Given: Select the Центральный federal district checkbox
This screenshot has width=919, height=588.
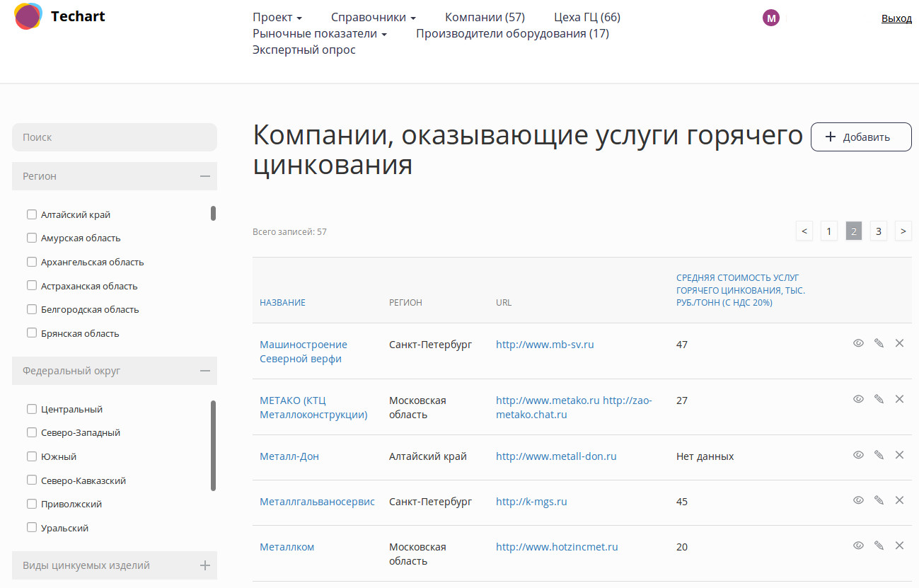Looking at the screenshot, I should tap(31, 409).
